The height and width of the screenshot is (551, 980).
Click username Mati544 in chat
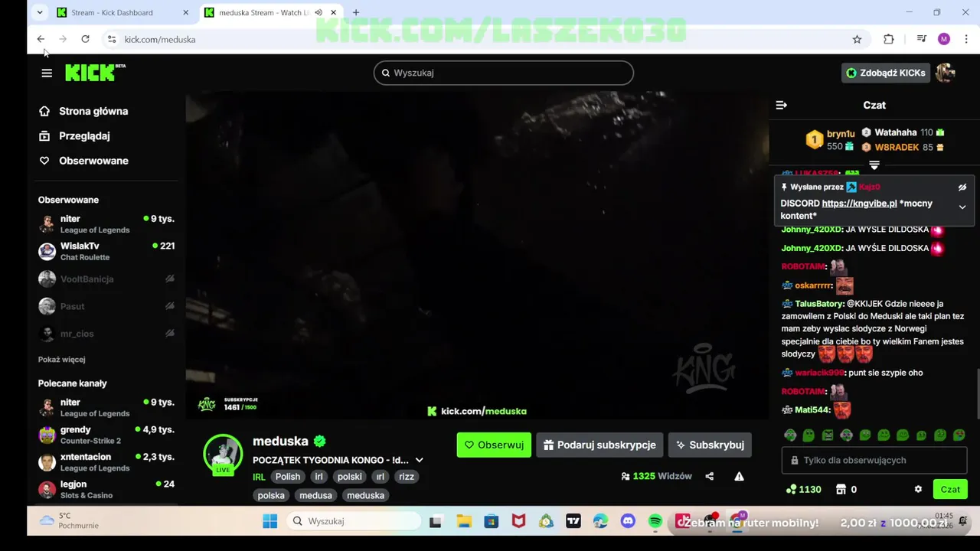click(x=812, y=409)
